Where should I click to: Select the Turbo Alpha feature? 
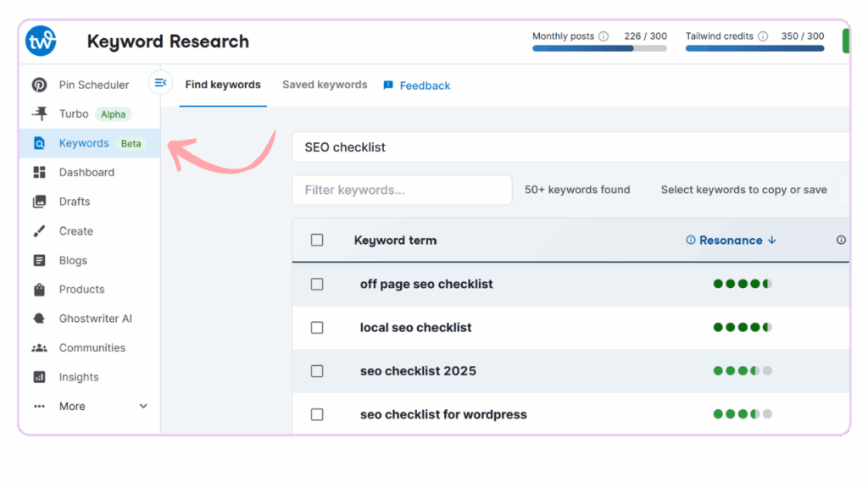point(75,114)
